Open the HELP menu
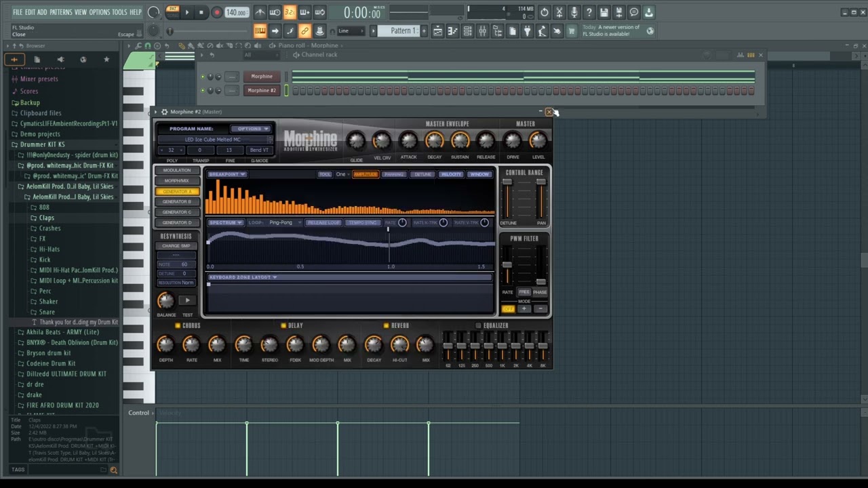 point(136,12)
